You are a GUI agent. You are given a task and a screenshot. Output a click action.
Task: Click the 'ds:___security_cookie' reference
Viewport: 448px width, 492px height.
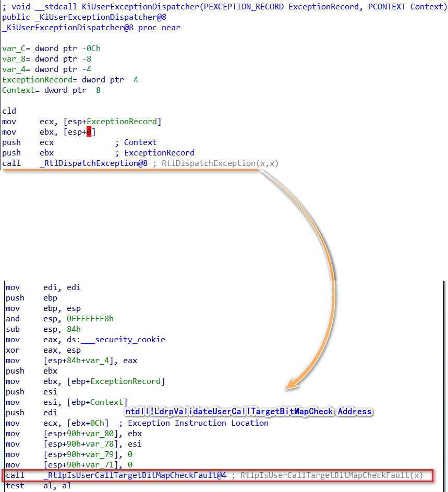click(x=116, y=340)
